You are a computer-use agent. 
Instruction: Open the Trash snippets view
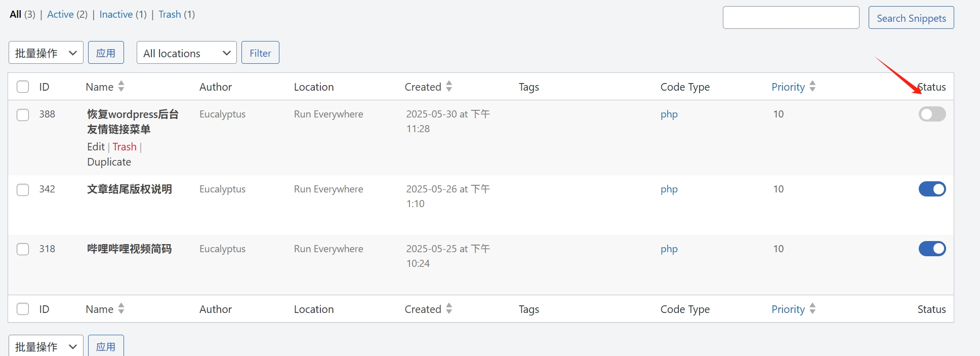click(x=170, y=15)
